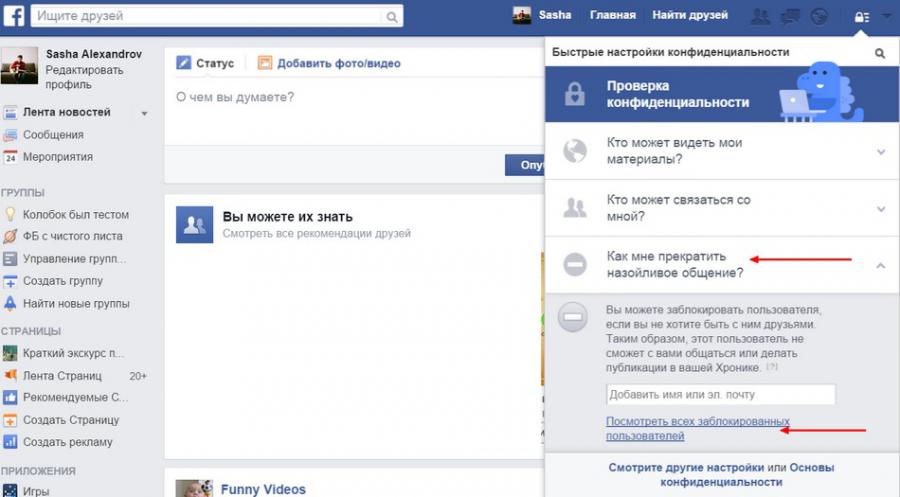
Task: Open Sasha Alexandrov name link
Action: [94, 54]
